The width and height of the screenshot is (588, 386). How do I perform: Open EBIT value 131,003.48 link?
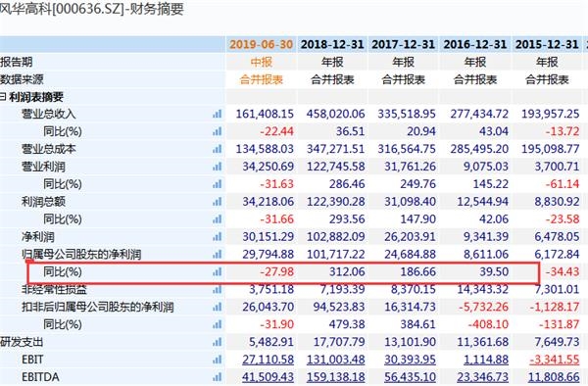(x=335, y=360)
